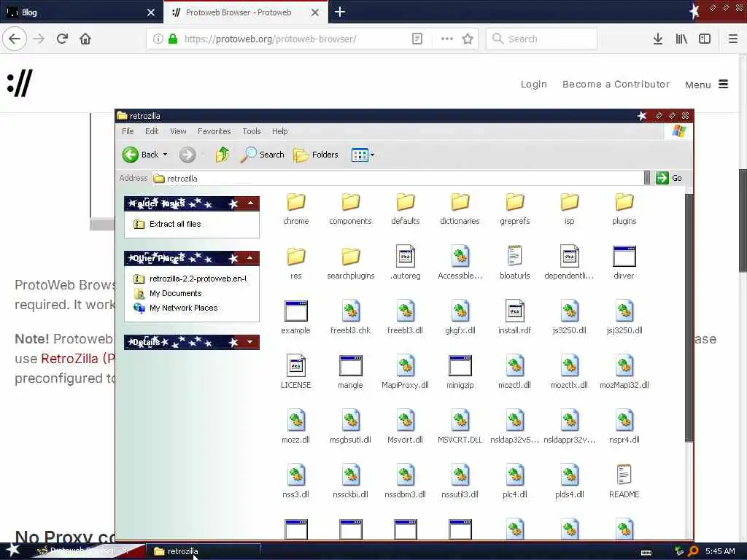747x560 pixels.
Task: Open browser downloads panel
Action: pyautogui.click(x=658, y=39)
